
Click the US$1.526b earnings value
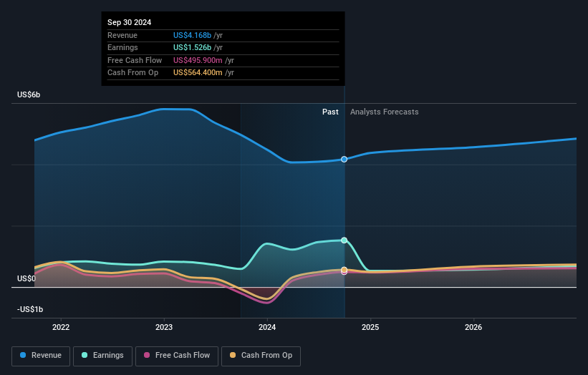pos(192,47)
